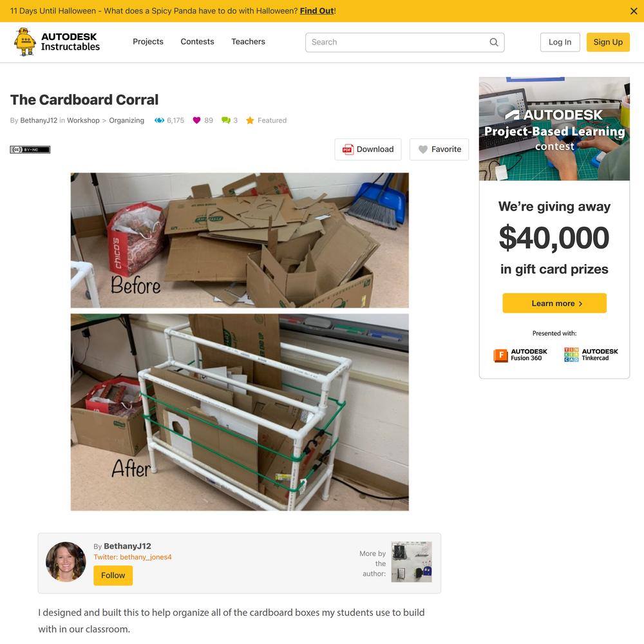Follow author BethanyJ12
Image resolution: width=644 pixels, height=644 pixels.
113,575
